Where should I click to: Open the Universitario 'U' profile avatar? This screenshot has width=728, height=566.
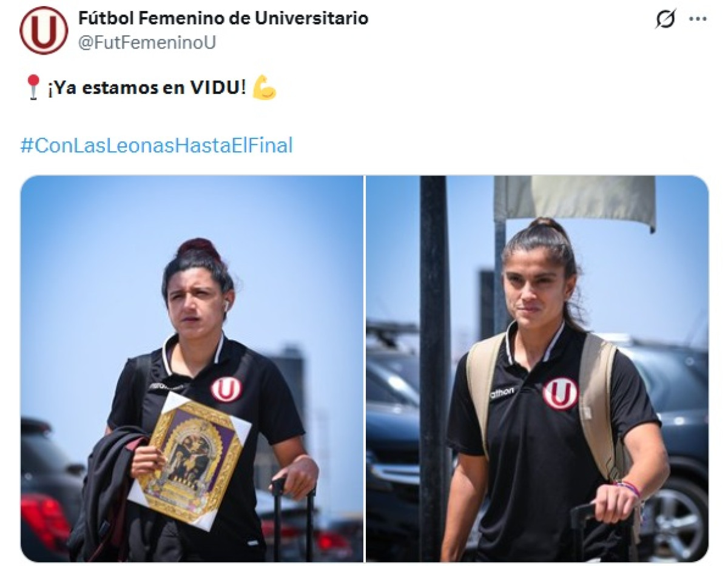click(44, 30)
